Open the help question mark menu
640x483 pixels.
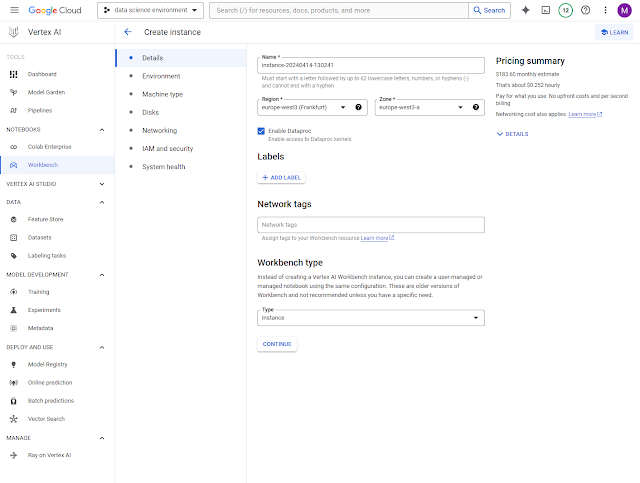tap(585, 10)
